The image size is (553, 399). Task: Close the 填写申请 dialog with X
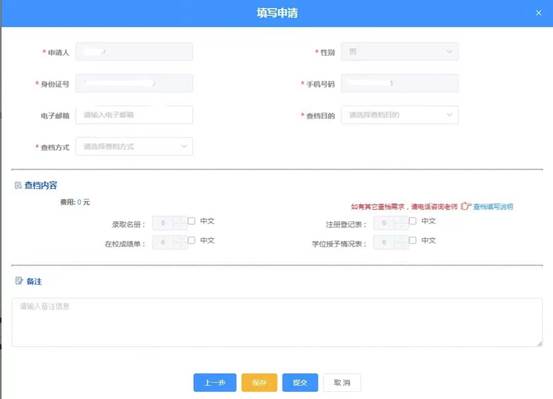point(539,13)
